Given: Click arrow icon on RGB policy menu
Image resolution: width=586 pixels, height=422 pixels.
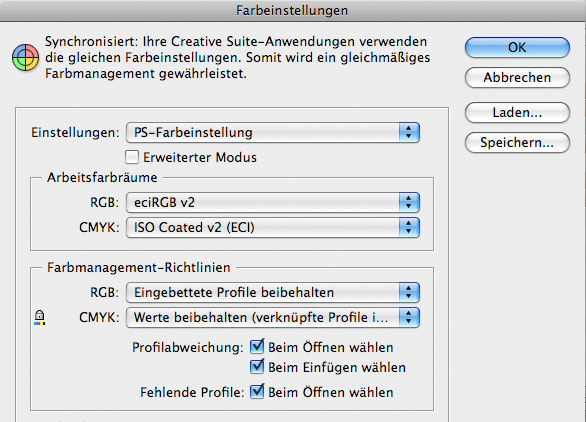Looking at the screenshot, I should tap(409, 292).
